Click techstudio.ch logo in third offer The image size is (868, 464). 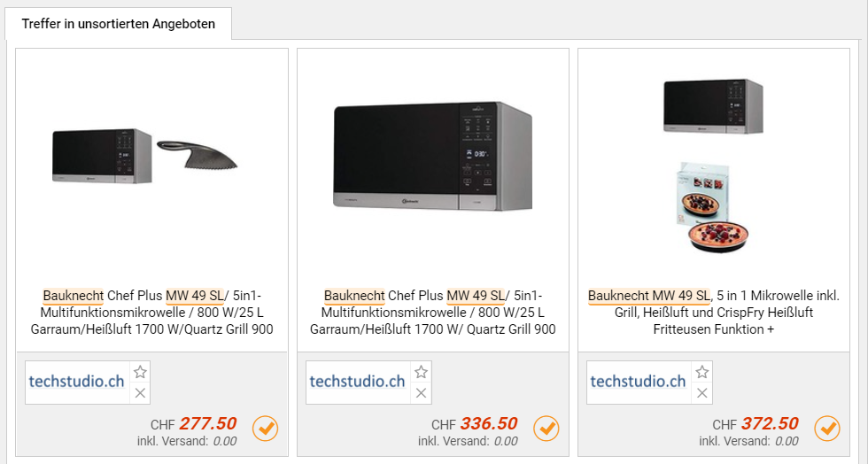click(639, 382)
